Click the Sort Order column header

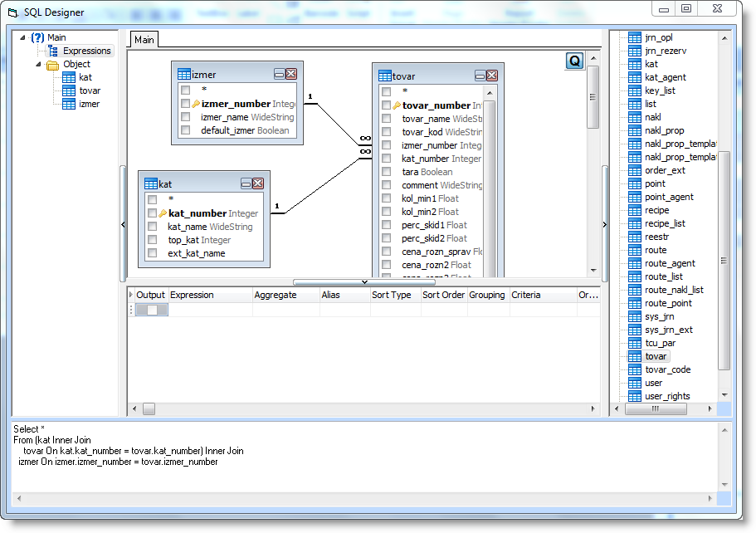[444, 295]
